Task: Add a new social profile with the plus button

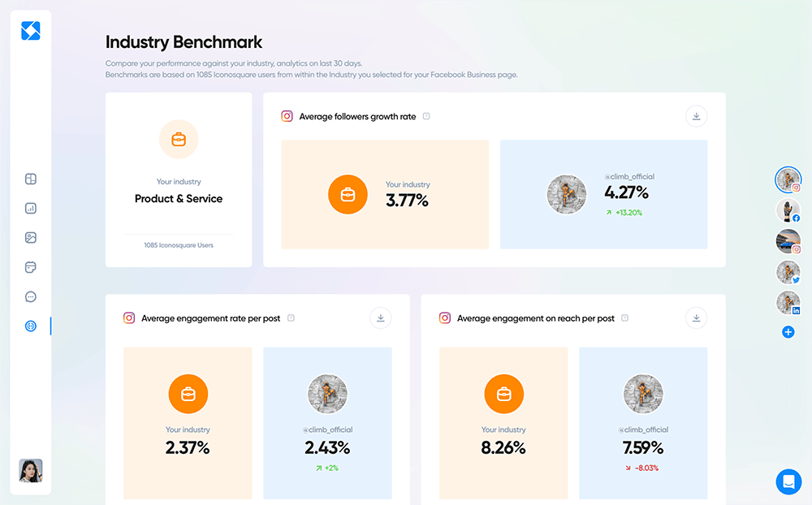Action: 788,331
